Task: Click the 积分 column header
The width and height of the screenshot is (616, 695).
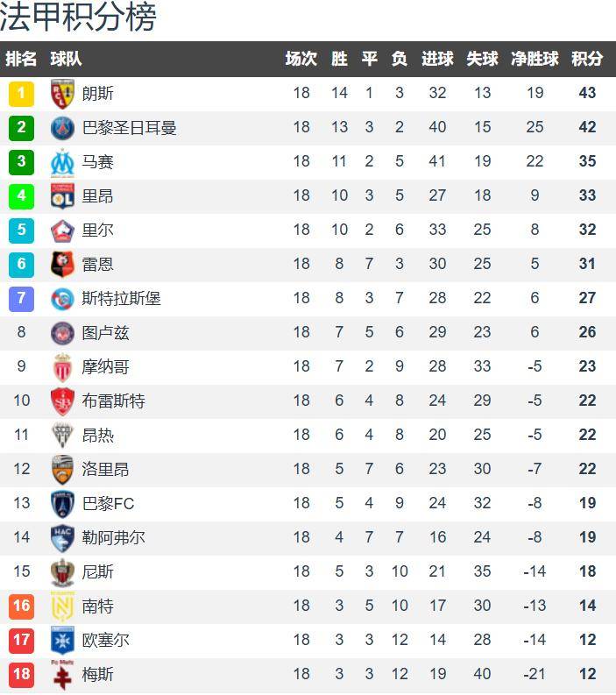Action: (587, 59)
